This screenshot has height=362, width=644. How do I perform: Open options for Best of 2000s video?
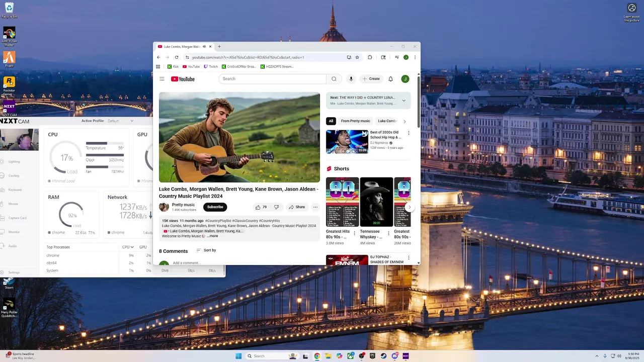coord(409,133)
